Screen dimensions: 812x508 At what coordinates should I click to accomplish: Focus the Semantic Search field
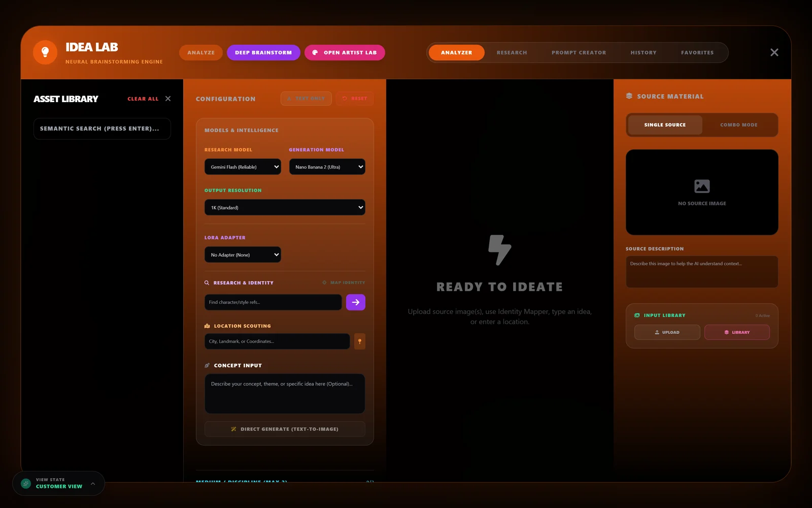click(102, 129)
